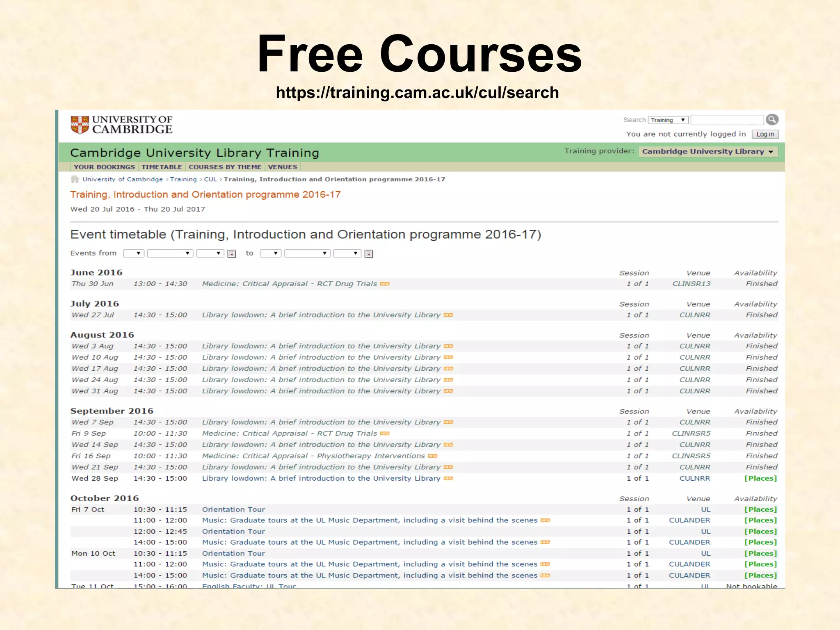Follow 'University of Cambridge' breadcrumb link
840x630 pixels.
[x=123, y=179]
